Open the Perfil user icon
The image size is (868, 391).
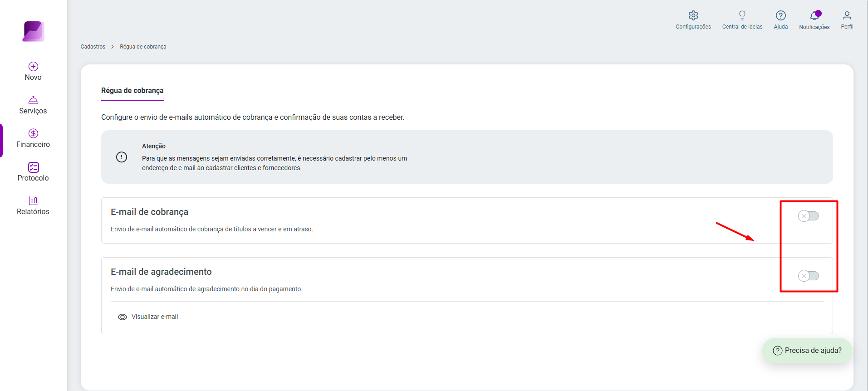pos(847,15)
